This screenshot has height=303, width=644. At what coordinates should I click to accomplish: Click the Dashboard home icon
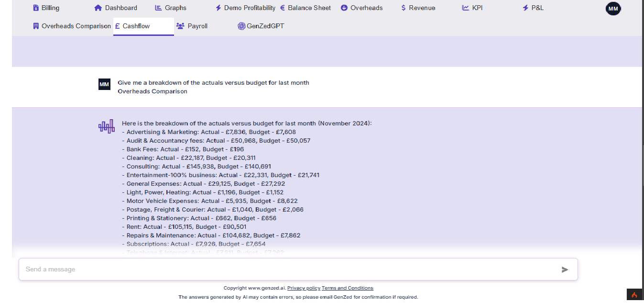coord(98,8)
